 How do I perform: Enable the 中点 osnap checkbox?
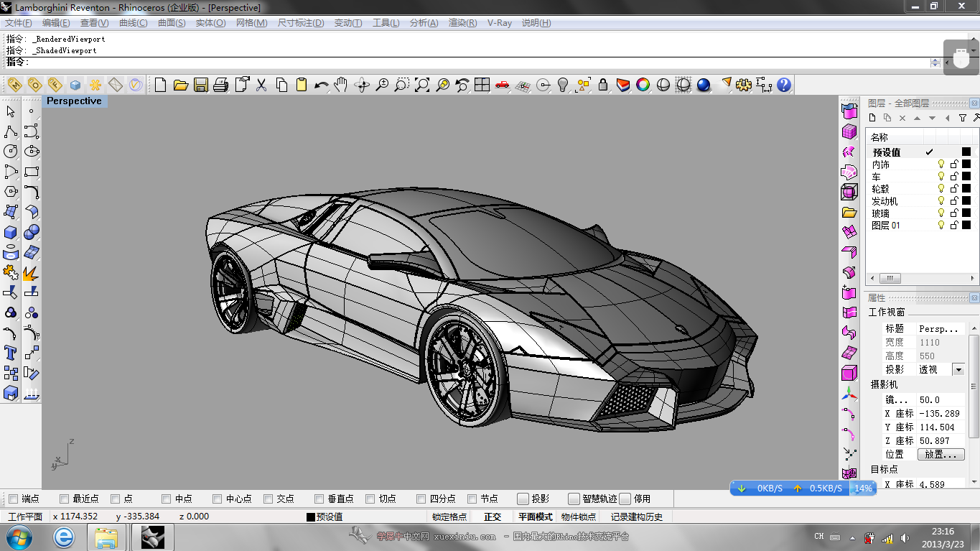tap(166, 499)
